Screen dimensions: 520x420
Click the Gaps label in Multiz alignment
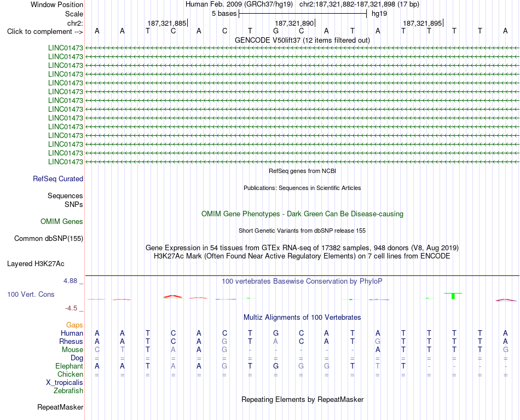[x=74, y=325]
